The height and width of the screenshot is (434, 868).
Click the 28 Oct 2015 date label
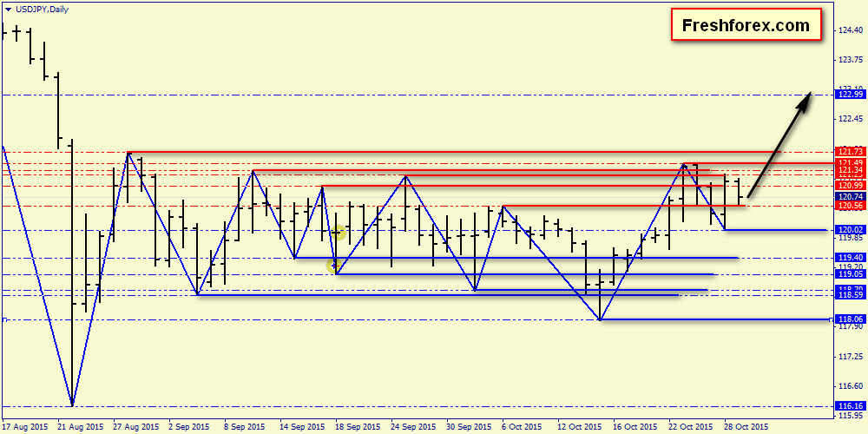(x=747, y=427)
